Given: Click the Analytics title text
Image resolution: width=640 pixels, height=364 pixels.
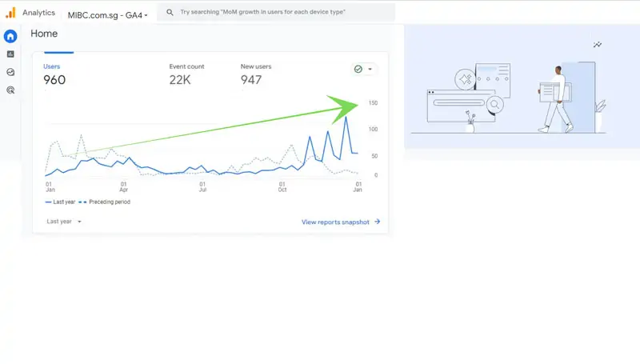Looking at the screenshot, I should 38,13.
